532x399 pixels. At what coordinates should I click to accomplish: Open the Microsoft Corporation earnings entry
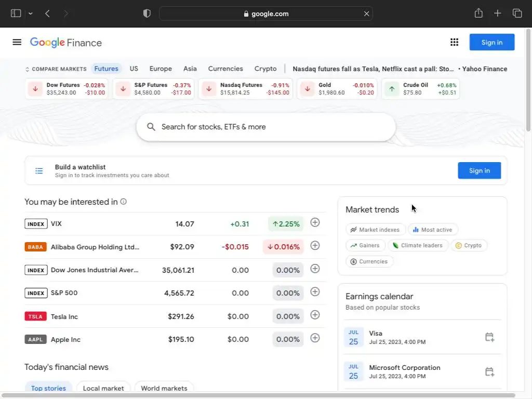click(x=422, y=371)
